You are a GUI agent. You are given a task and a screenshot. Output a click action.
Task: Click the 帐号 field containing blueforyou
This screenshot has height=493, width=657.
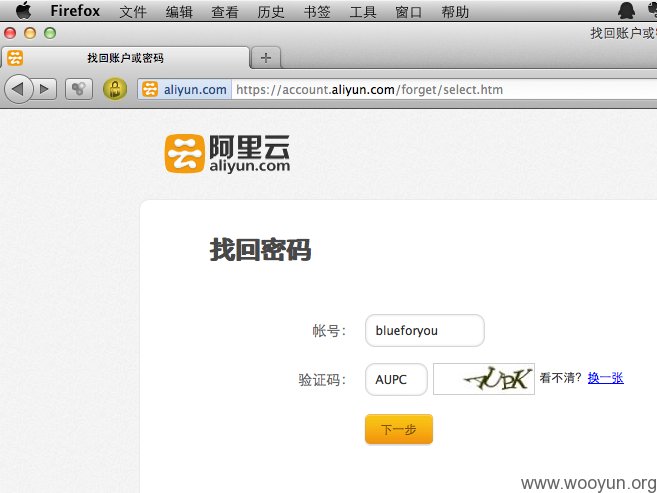click(x=425, y=330)
